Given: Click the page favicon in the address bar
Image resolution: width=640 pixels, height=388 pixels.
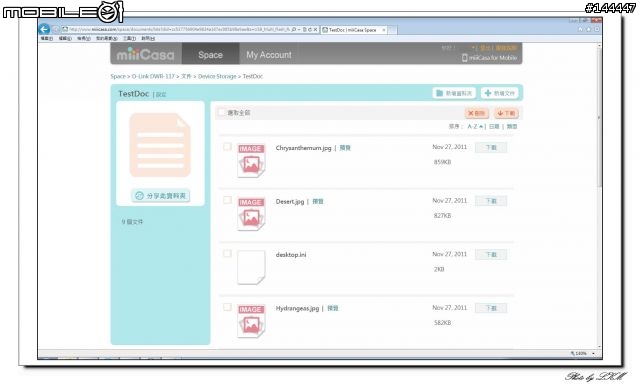Looking at the screenshot, I should point(65,29).
